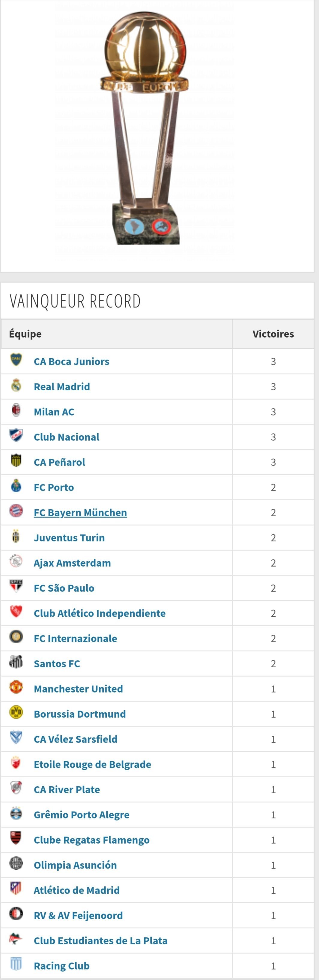Image resolution: width=319 pixels, height=980 pixels.
Task: Click the Borussia Dortmund BVB logo
Action: coord(16,712)
